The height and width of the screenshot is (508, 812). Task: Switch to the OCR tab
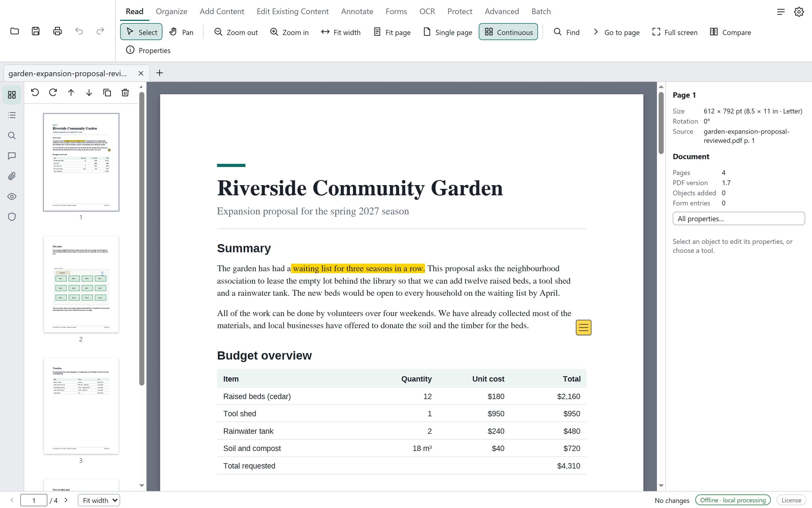427,11
